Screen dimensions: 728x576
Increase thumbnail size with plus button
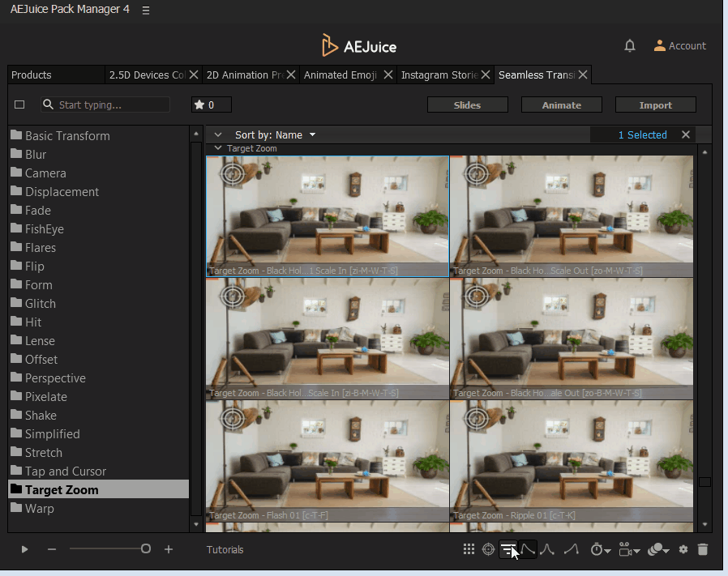point(169,549)
